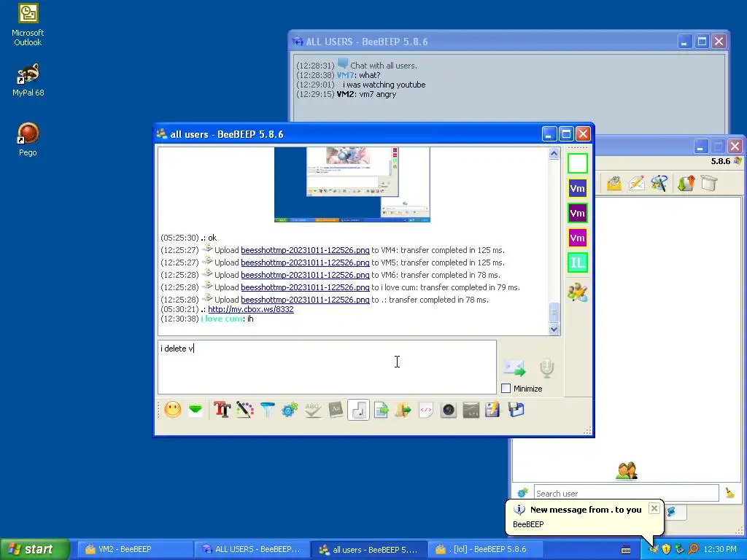Click the send file document icon

coord(381,410)
